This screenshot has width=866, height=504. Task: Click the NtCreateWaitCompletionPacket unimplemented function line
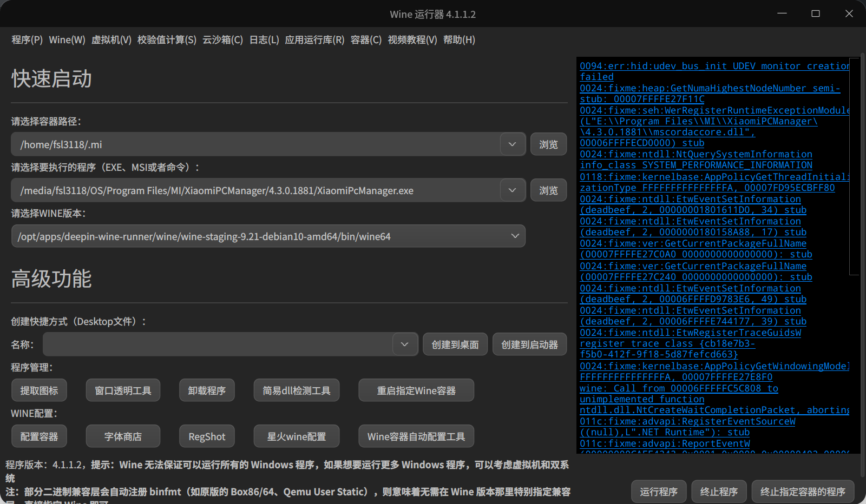(714, 399)
